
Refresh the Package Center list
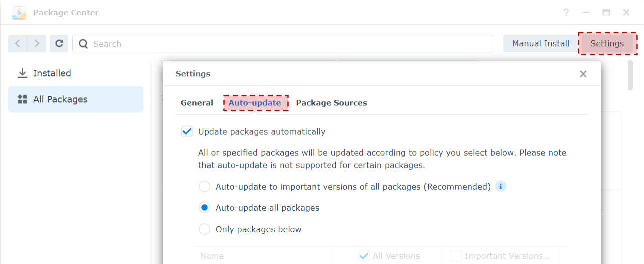[59, 44]
